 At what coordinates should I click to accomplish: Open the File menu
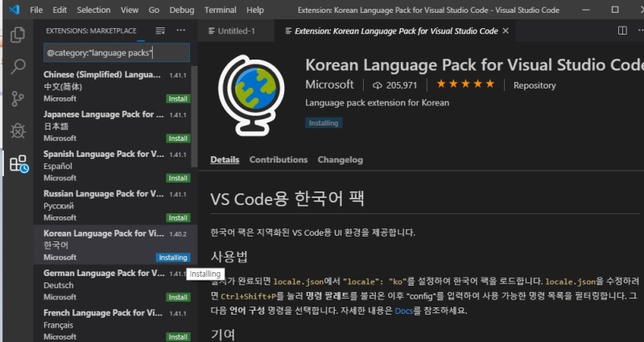[36, 10]
